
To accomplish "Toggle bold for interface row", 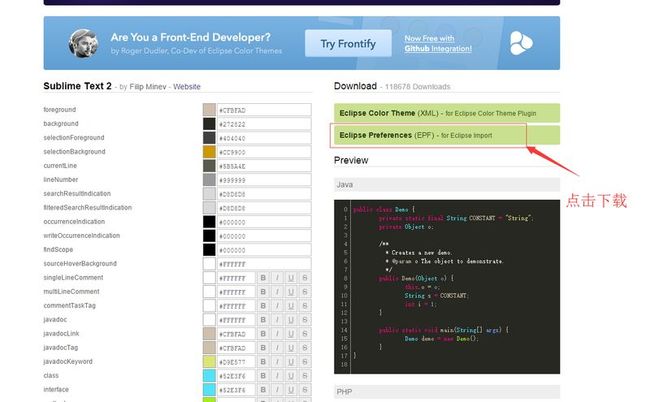I will (x=263, y=390).
